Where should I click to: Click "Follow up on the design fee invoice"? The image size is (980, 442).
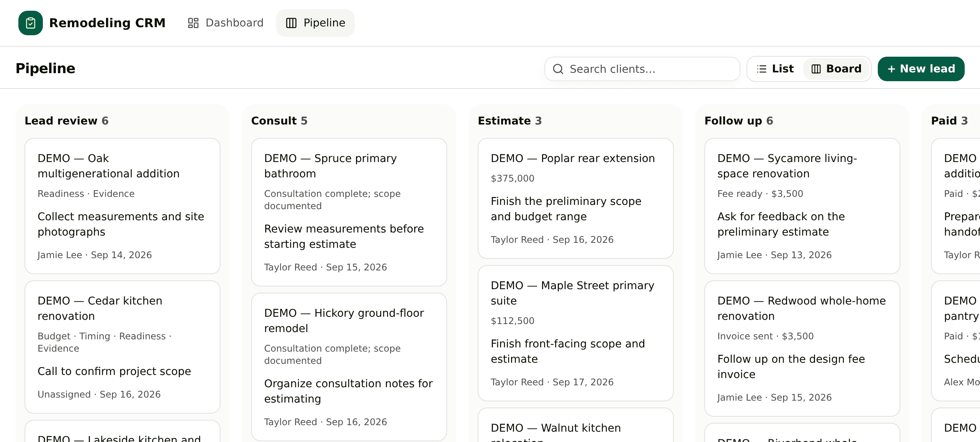point(791,367)
